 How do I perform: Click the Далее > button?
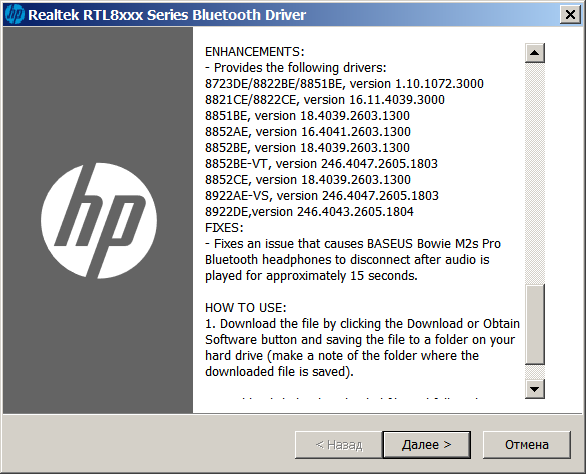(426, 444)
